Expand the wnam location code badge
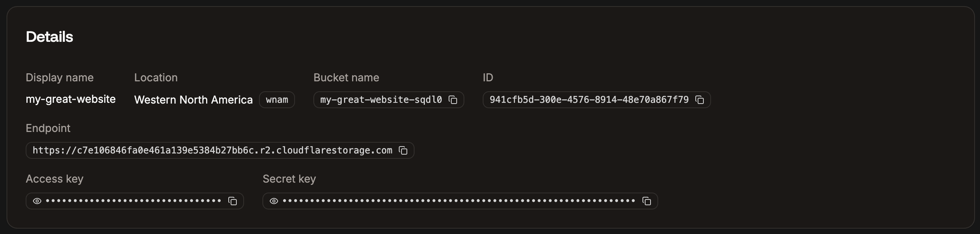 tap(277, 100)
